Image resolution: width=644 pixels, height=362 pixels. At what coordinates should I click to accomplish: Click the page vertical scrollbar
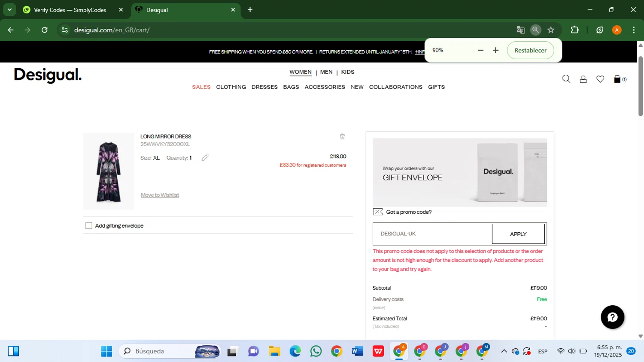tap(641, 86)
